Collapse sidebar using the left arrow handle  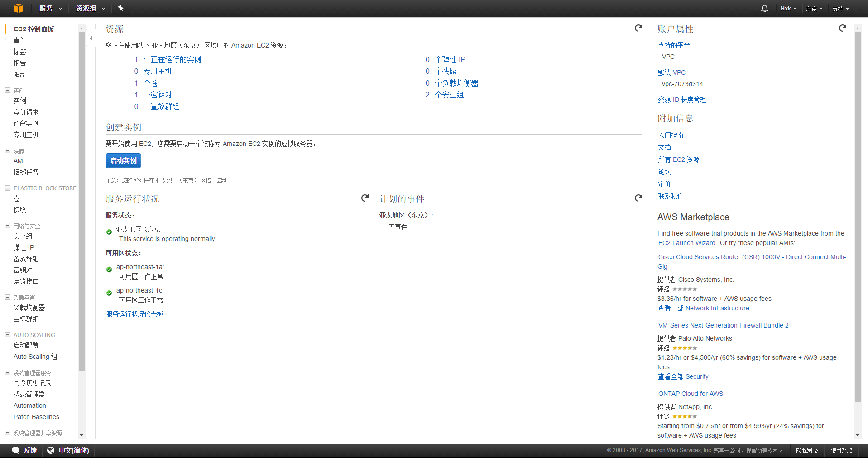click(x=91, y=39)
